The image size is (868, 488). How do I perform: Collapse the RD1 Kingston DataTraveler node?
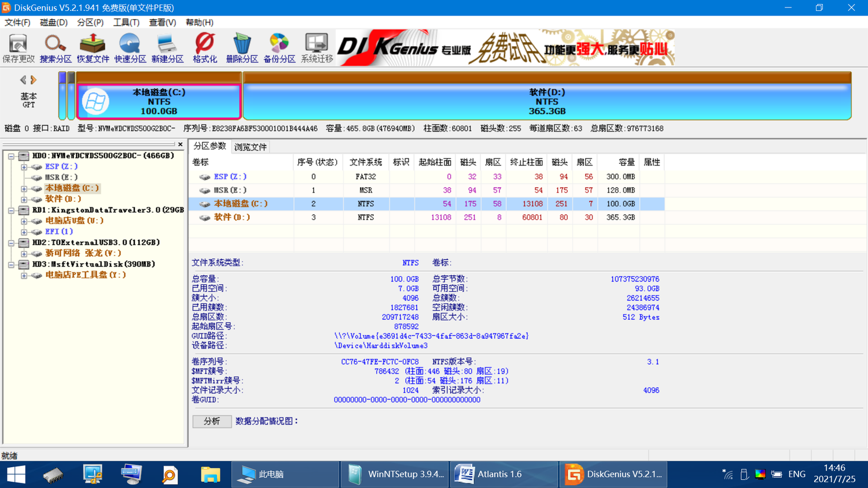pos(11,210)
